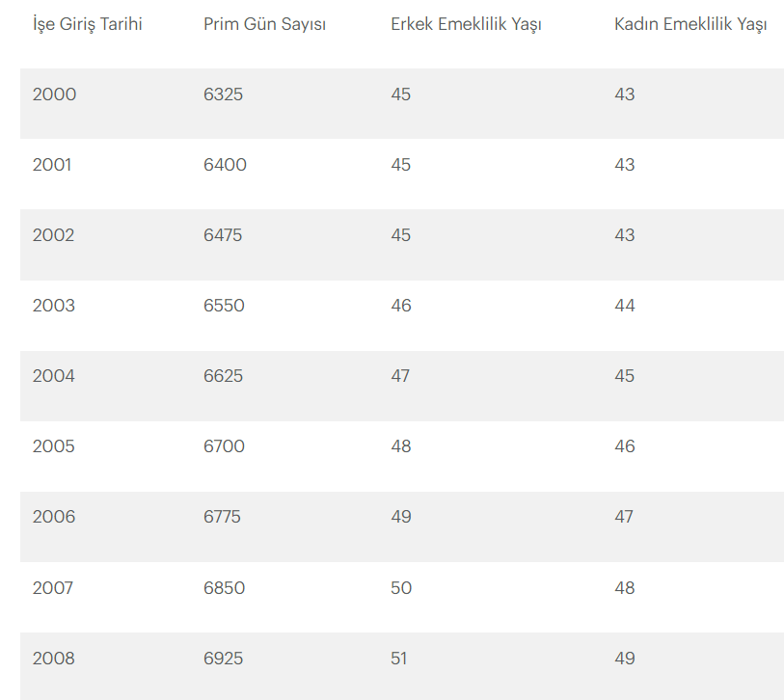Select the 6400 prim days cell

tap(225, 165)
